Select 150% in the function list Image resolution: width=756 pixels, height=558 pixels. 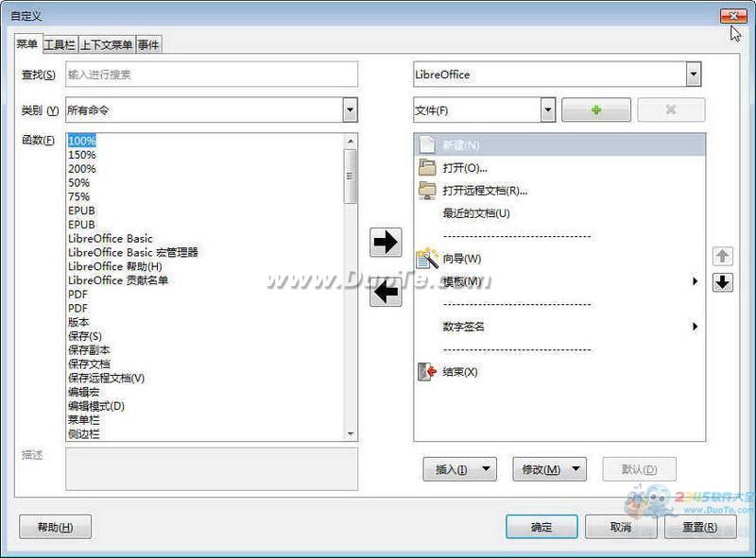click(x=82, y=155)
